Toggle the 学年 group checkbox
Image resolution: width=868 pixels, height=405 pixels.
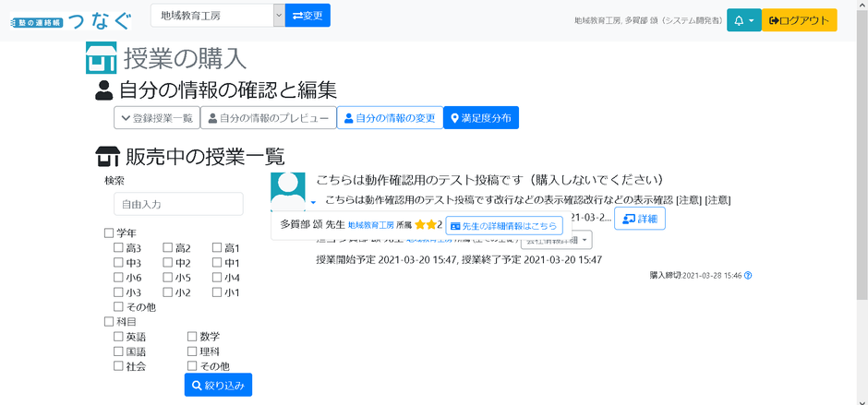pyautogui.click(x=109, y=233)
